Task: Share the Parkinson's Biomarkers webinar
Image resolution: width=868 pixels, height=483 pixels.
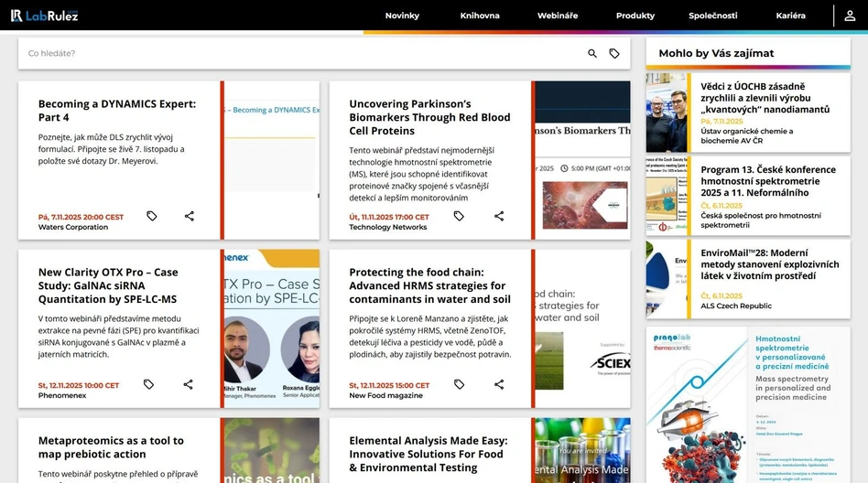Action: click(x=499, y=217)
